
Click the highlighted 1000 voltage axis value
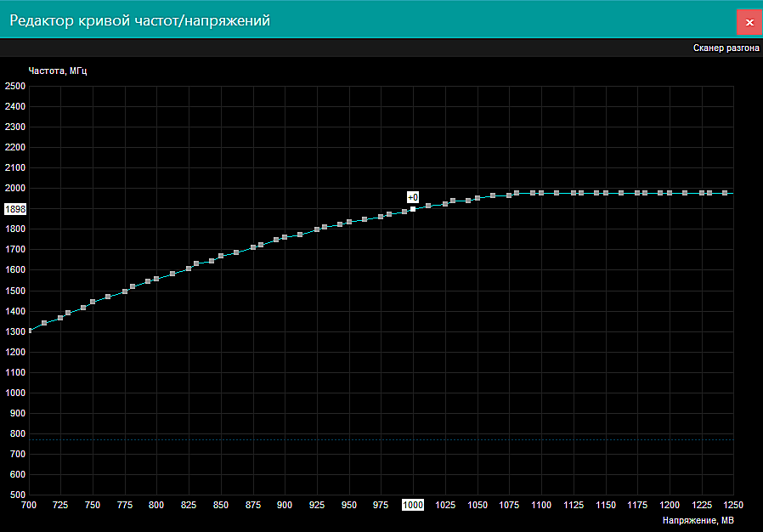tap(413, 505)
